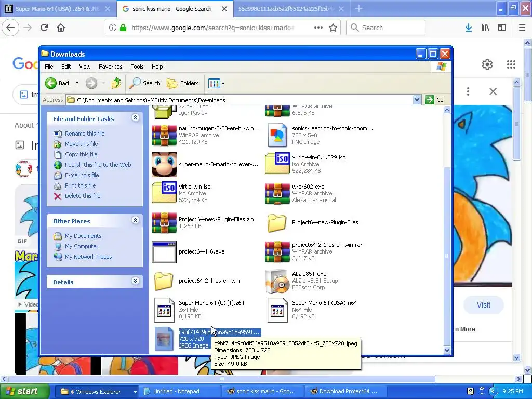The image size is (532, 399).
Task: Click the Firefox Search box
Action: (386, 28)
